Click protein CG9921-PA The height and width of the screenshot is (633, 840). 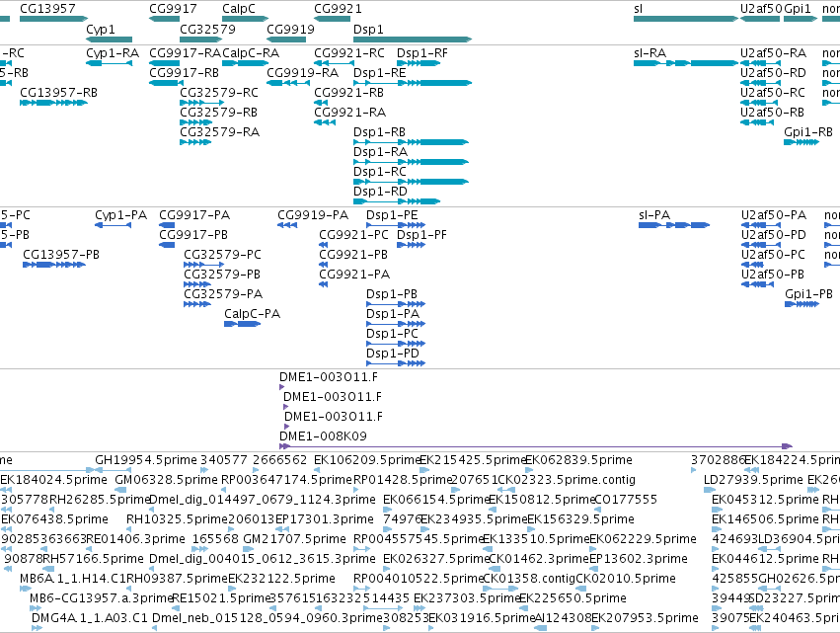(323, 284)
